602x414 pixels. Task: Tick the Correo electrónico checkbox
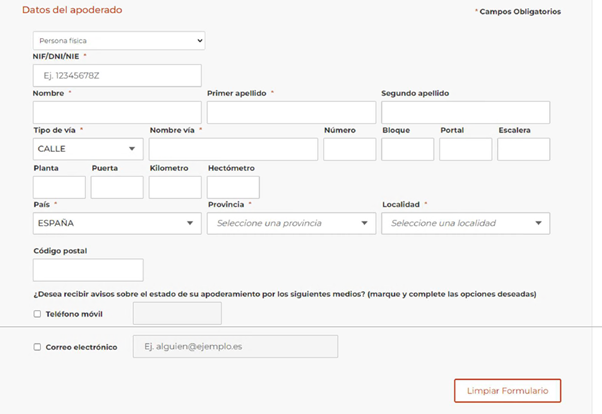coord(38,347)
